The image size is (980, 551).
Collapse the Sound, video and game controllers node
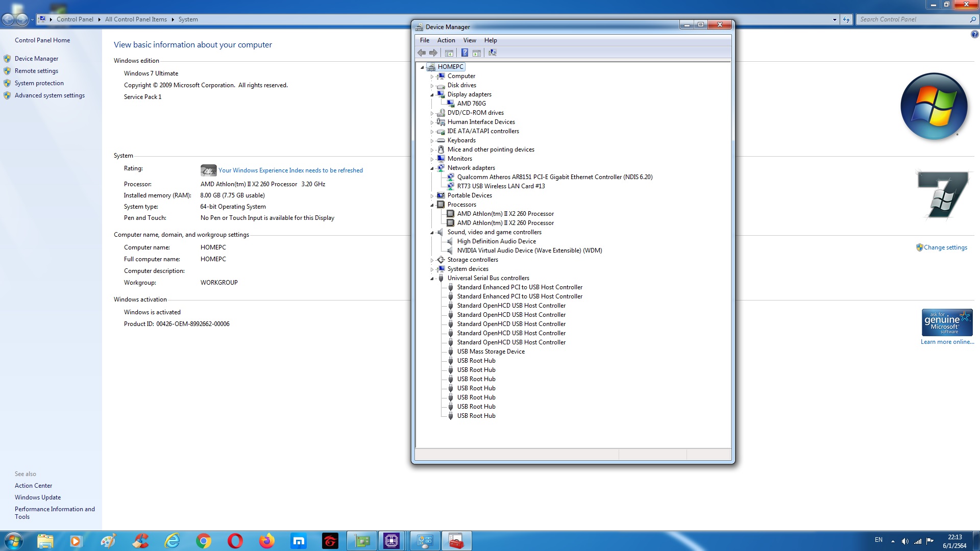click(x=432, y=233)
